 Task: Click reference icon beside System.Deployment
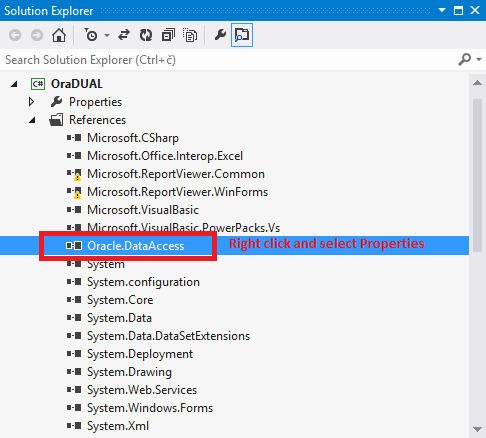(74, 354)
